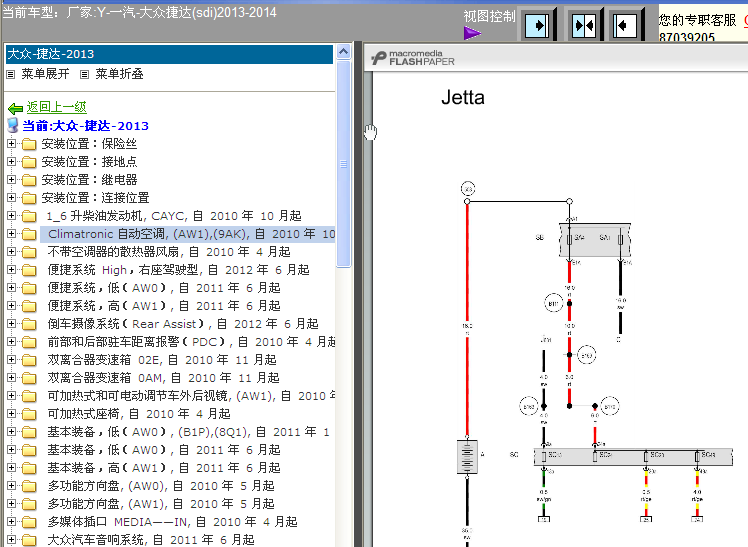
Task: Expand 多功能方向盘 (AW0) node
Action: coord(11,485)
